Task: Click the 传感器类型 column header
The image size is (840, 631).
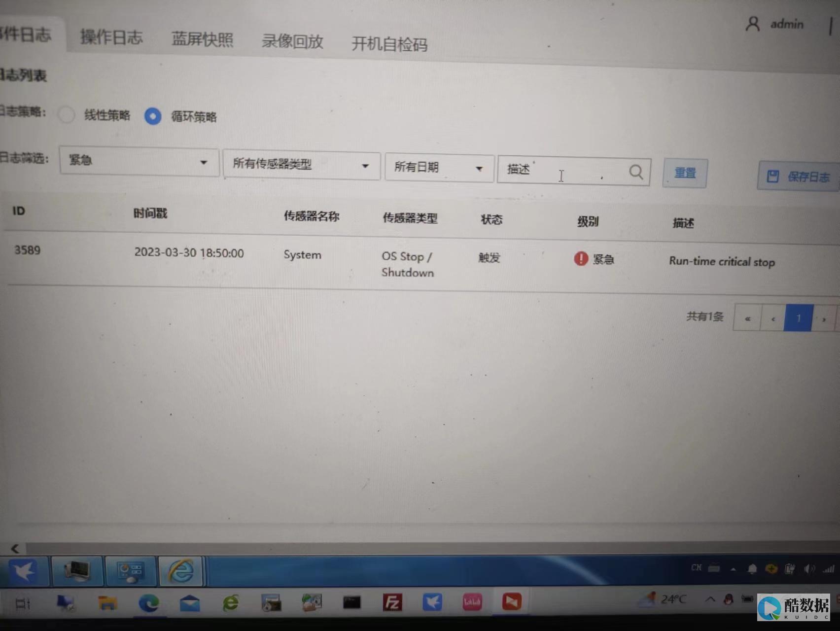Action: (410, 218)
